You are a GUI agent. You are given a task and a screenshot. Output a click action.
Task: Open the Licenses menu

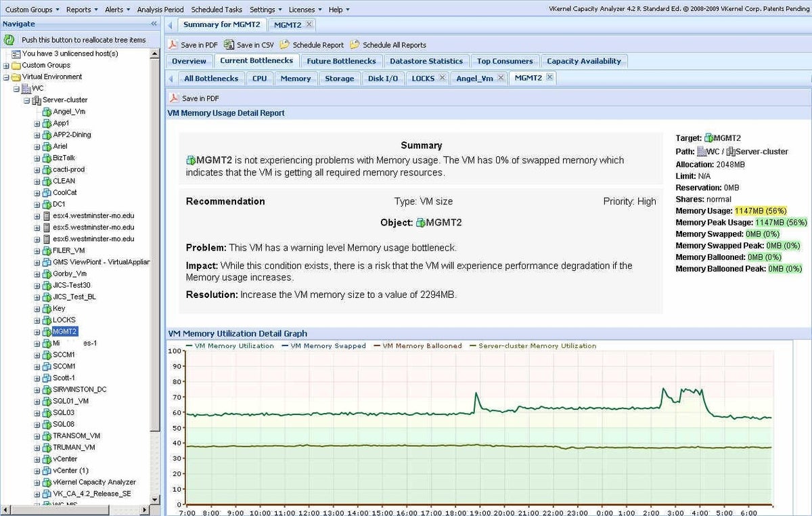coord(304,9)
